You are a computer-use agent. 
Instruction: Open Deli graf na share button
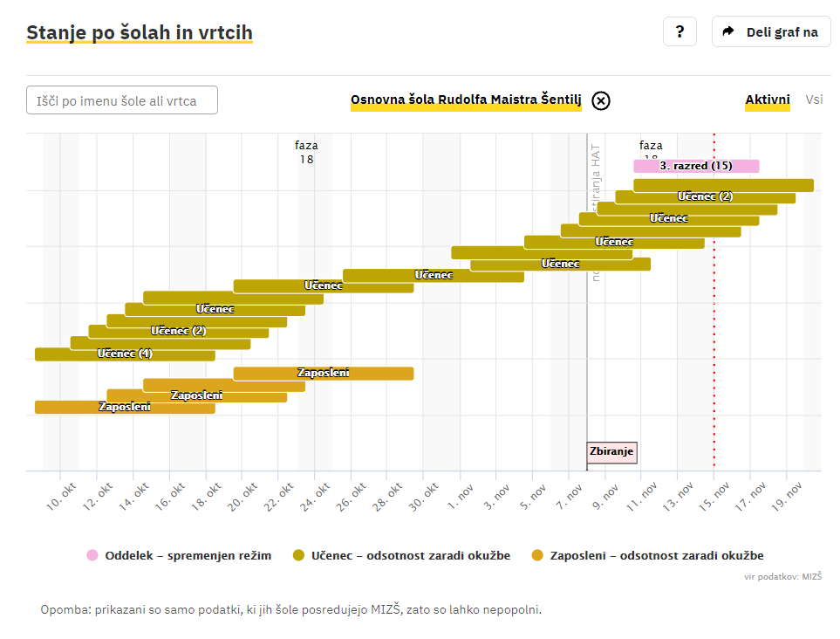[x=771, y=32]
